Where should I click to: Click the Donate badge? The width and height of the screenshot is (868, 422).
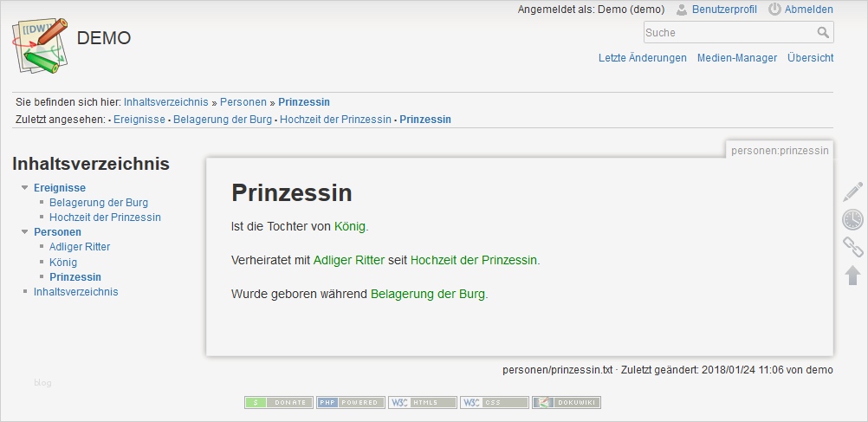point(279,403)
